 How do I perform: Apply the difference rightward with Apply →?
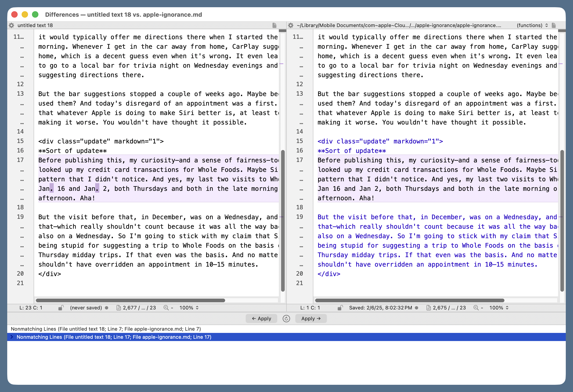point(311,318)
